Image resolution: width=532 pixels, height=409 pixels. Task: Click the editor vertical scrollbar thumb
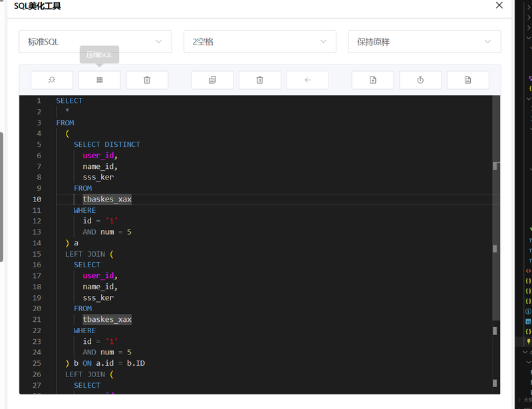496,207
